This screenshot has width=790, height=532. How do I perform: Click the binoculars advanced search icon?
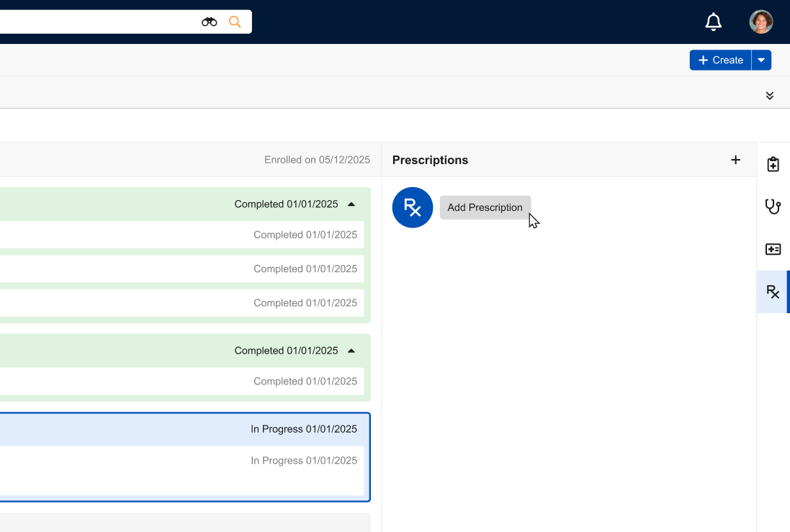209,22
